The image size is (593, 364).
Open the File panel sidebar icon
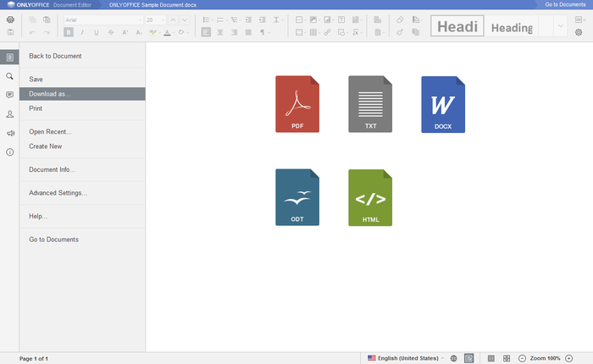point(10,58)
